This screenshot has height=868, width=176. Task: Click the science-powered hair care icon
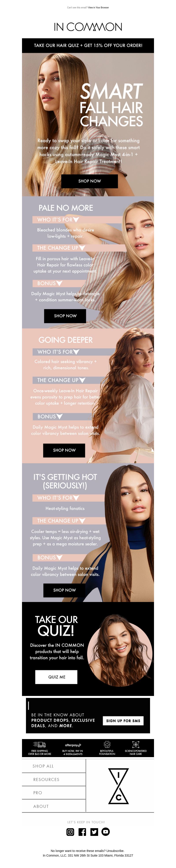point(136,744)
